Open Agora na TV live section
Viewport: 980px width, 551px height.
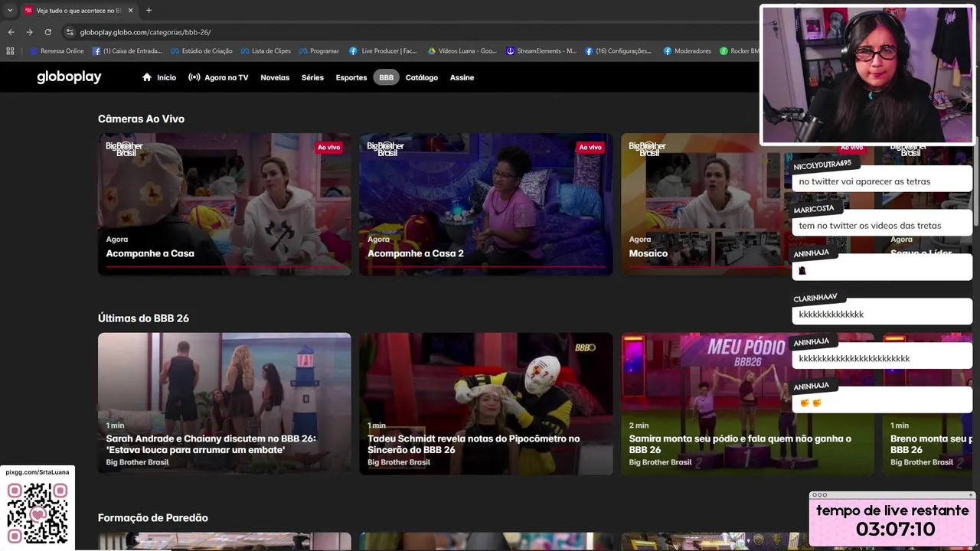pyautogui.click(x=218, y=77)
